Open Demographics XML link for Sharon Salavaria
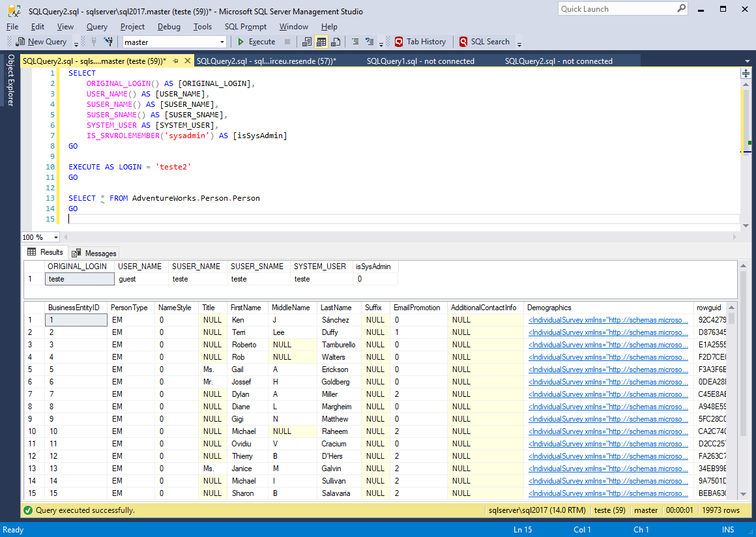The height and width of the screenshot is (537, 756). pyautogui.click(x=609, y=493)
